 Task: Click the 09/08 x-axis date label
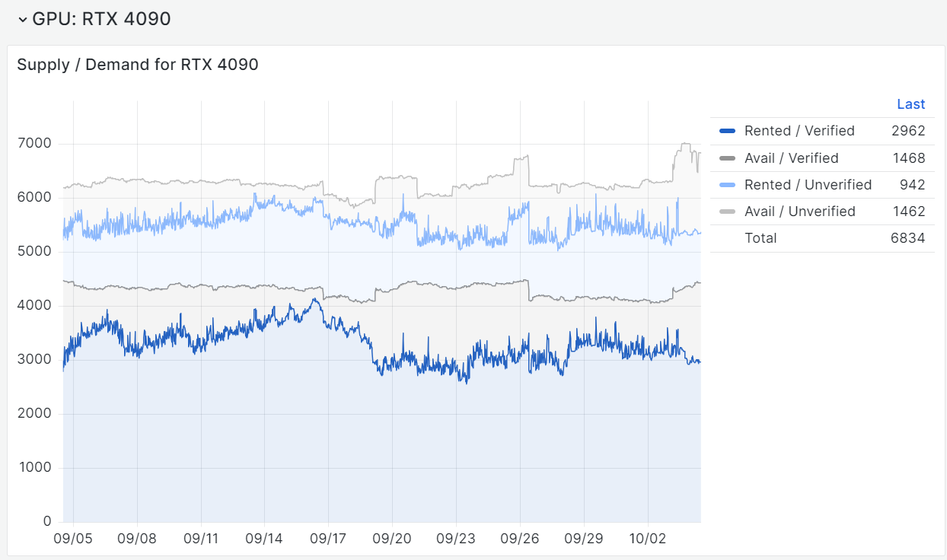[137, 539]
